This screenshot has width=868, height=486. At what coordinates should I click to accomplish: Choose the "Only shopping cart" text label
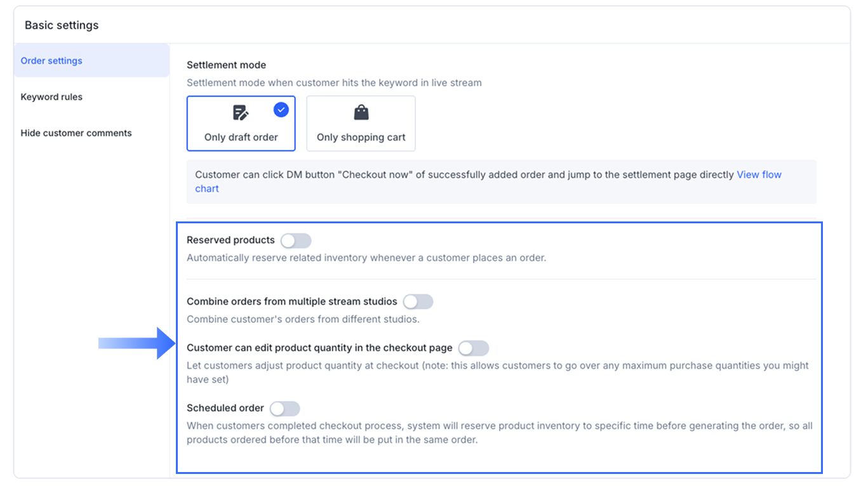(361, 137)
